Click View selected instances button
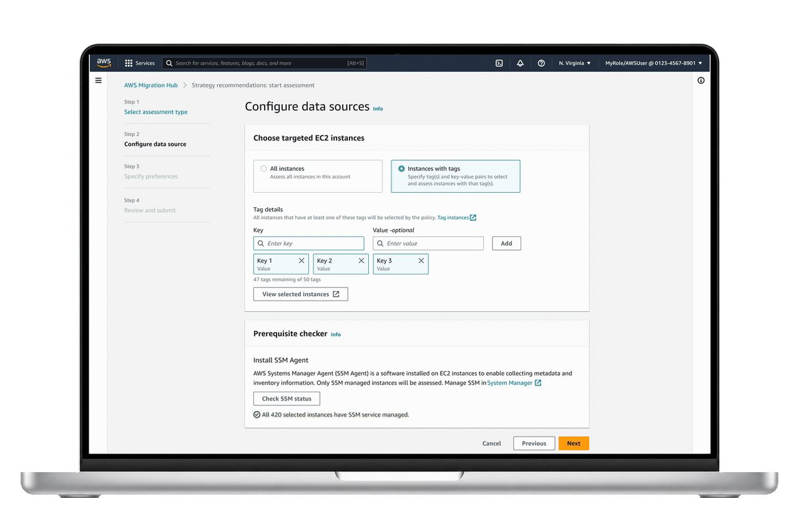The width and height of the screenshot is (799, 532). pos(300,294)
